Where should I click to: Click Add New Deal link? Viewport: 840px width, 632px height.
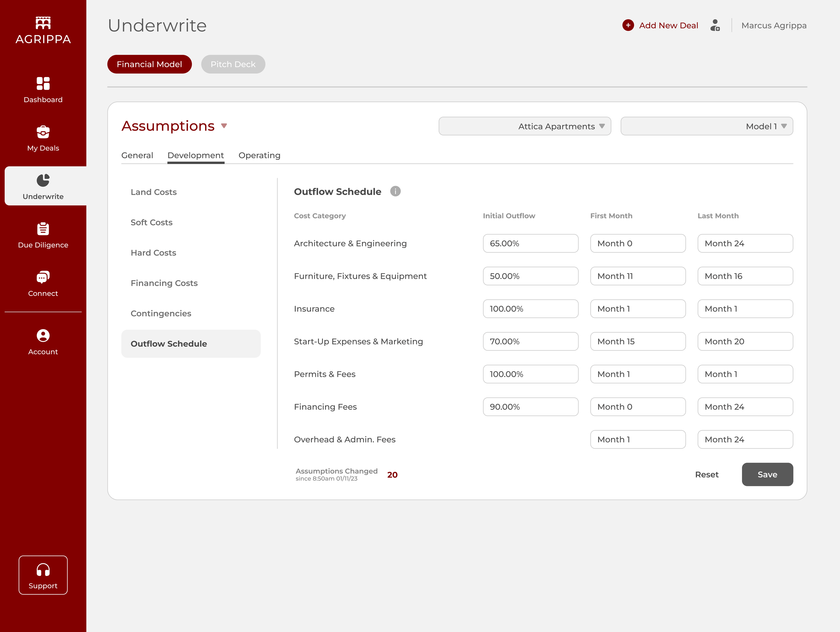click(x=668, y=25)
